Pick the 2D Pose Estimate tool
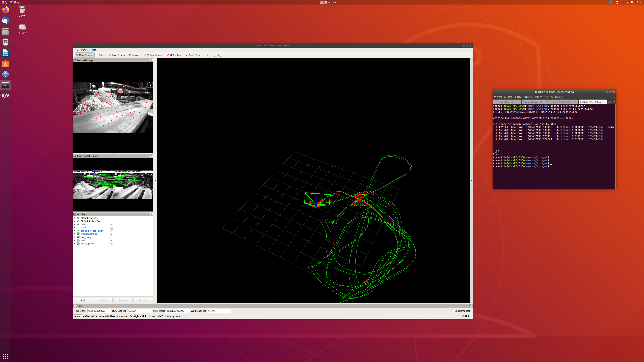This screenshot has width=644, height=362. click(153, 55)
